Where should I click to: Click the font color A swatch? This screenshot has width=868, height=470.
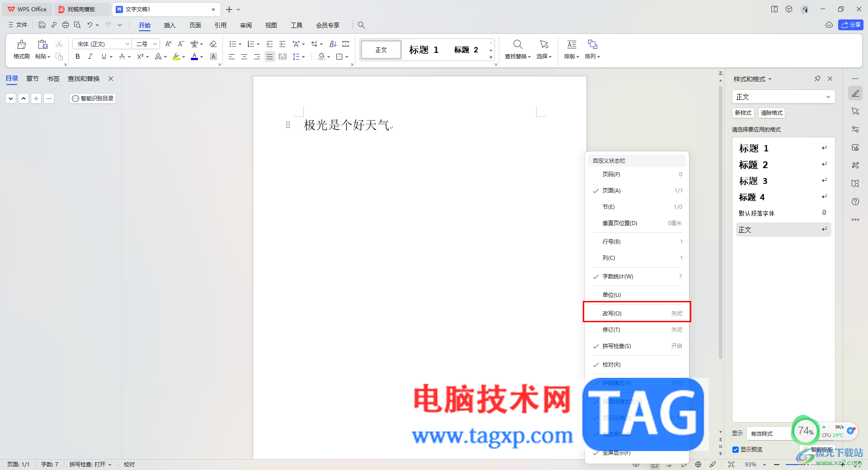click(194, 56)
